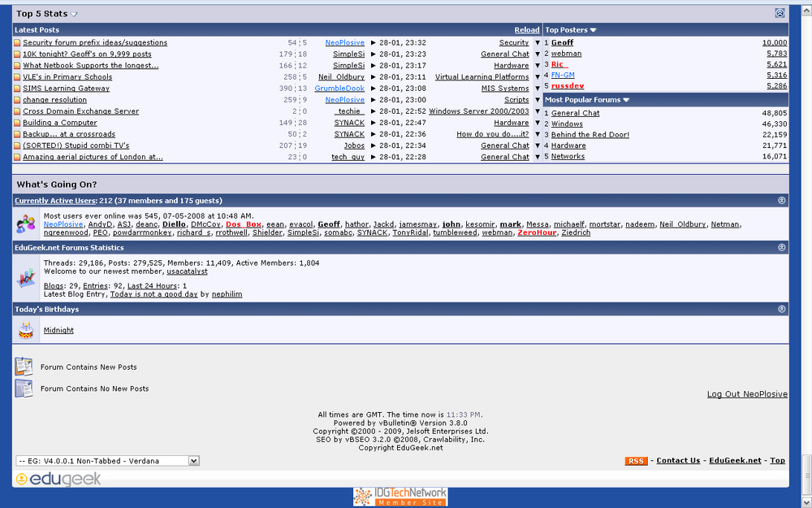This screenshot has height=508, width=812.
Task: Click folder icon beside What Netbook Supports thread
Action: pyautogui.click(x=17, y=66)
